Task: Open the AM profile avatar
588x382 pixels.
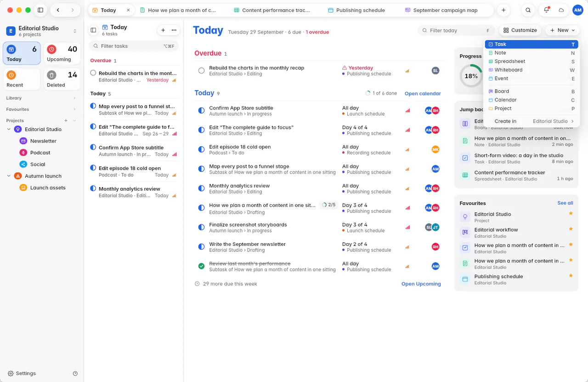Action: tap(577, 10)
